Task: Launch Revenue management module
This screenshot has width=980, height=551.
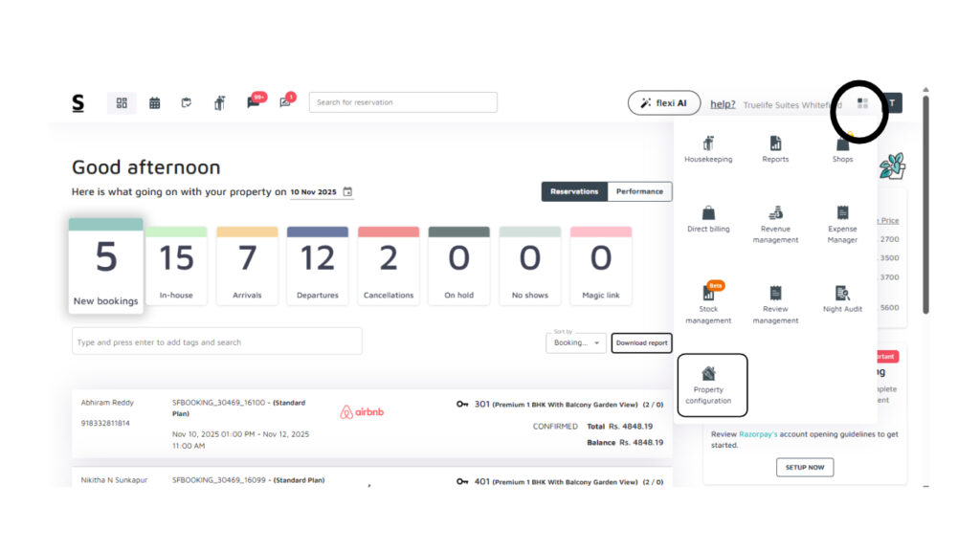Action: [x=775, y=223]
